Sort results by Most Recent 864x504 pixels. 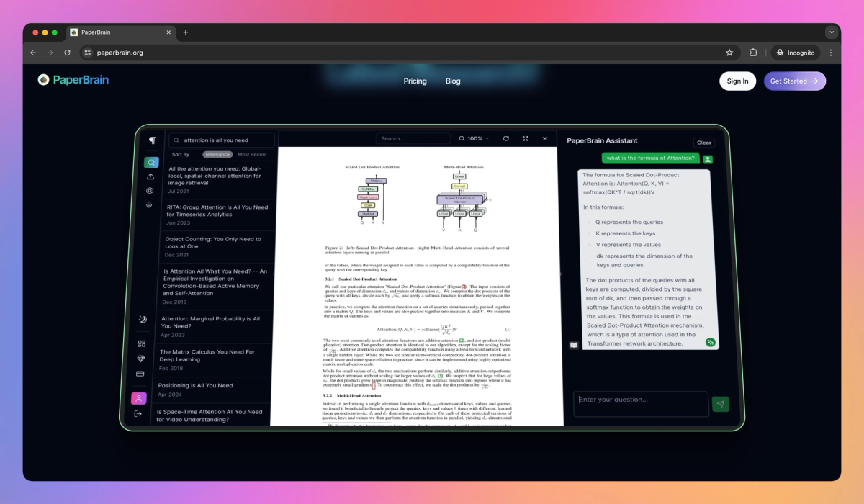[x=252, y=154]
